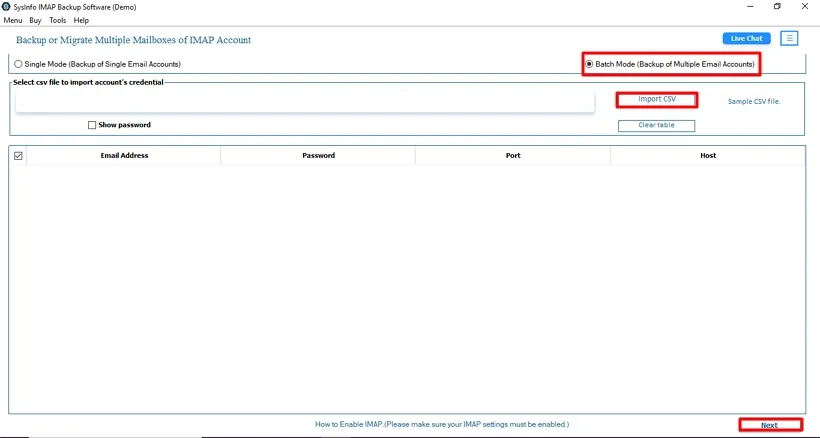This screenshot has height=438, width=820.
Task: Start a Live Chat session
Action: pyautogui.click(x=746, y=38)
